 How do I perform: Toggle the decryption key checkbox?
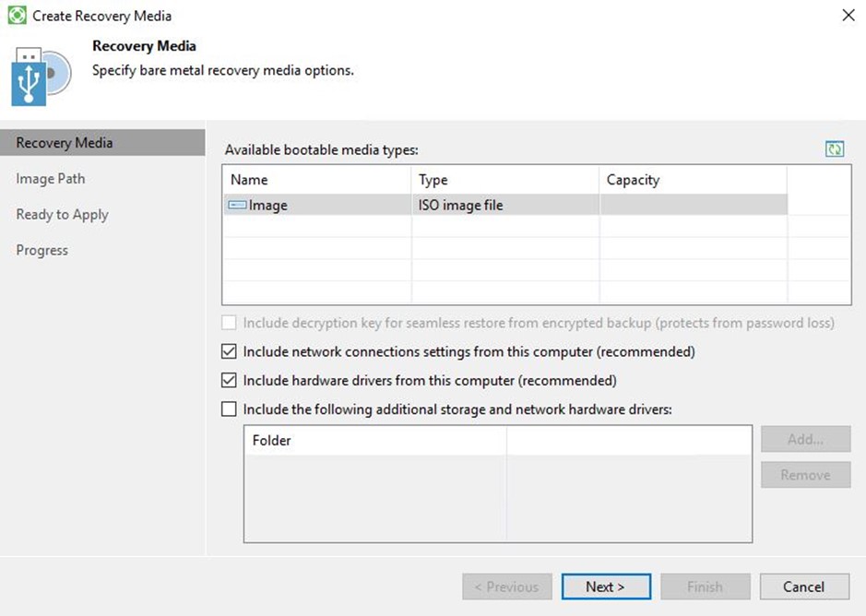[x=229, y=323]
